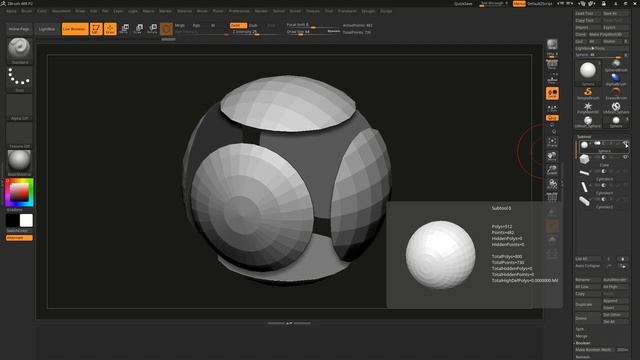This screenshot has height=360, width=640.
Task: Open the LightBox browser
Action: coord(46,29)
